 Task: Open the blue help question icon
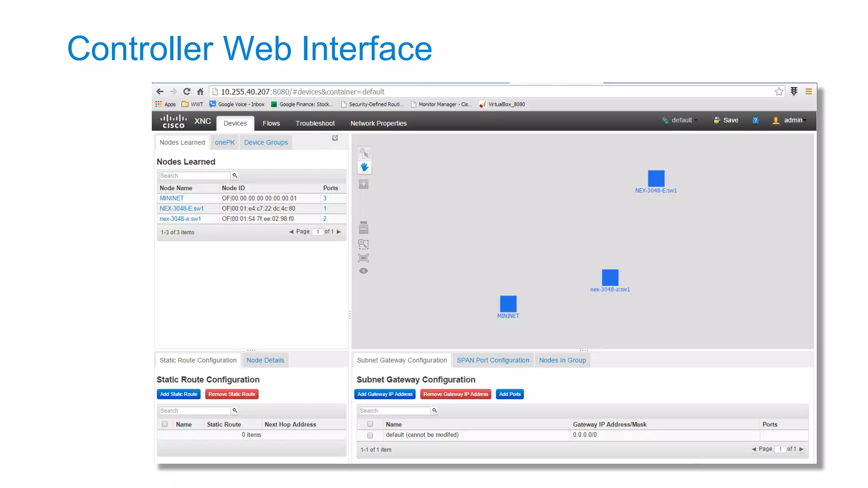pos(755,120)
